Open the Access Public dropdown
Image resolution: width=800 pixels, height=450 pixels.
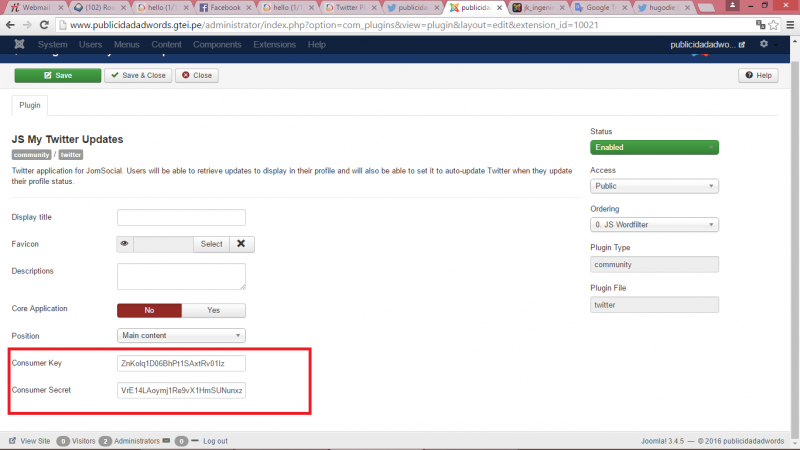[654, 186]
